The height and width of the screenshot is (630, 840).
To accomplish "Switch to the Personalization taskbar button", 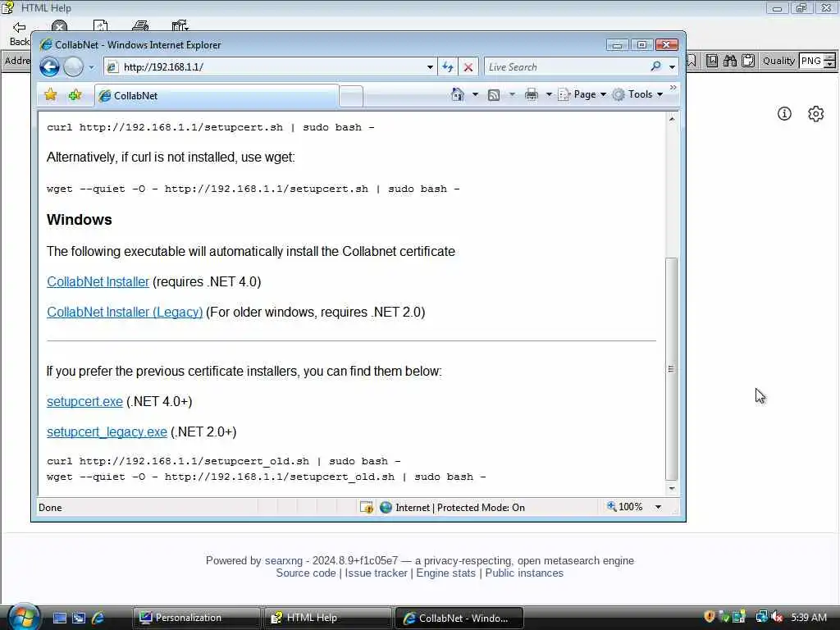I will point(196,618).
